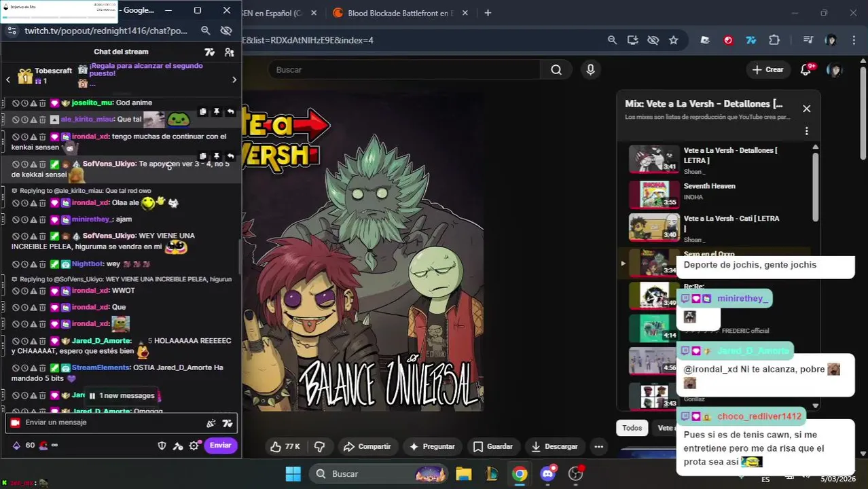The height and width of the screenshot is (489, 868).
Task: Timeout joselito_mu with the clock icon
Action: 24,103
